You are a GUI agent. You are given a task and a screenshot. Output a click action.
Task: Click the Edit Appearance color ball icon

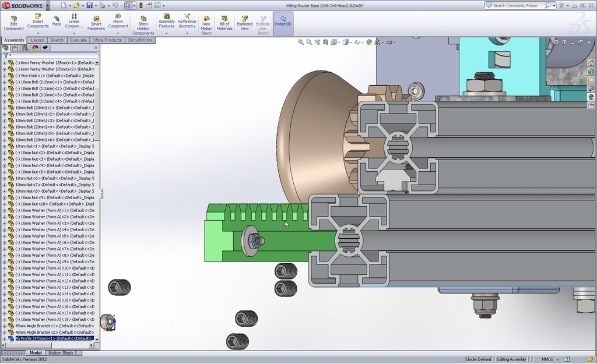369,42
